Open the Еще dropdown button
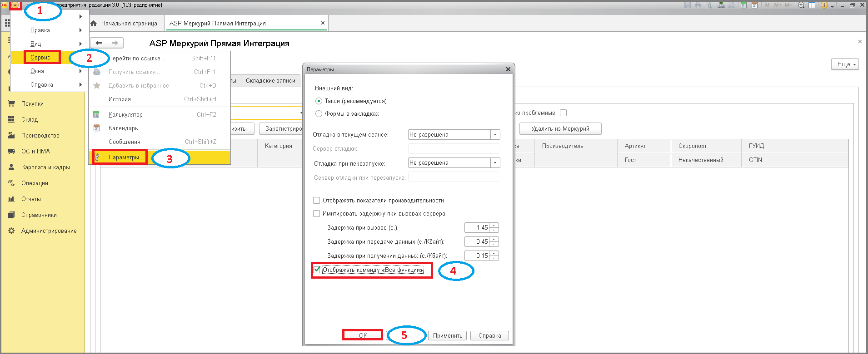The image size is (868, 354). [x=845, y=64]
